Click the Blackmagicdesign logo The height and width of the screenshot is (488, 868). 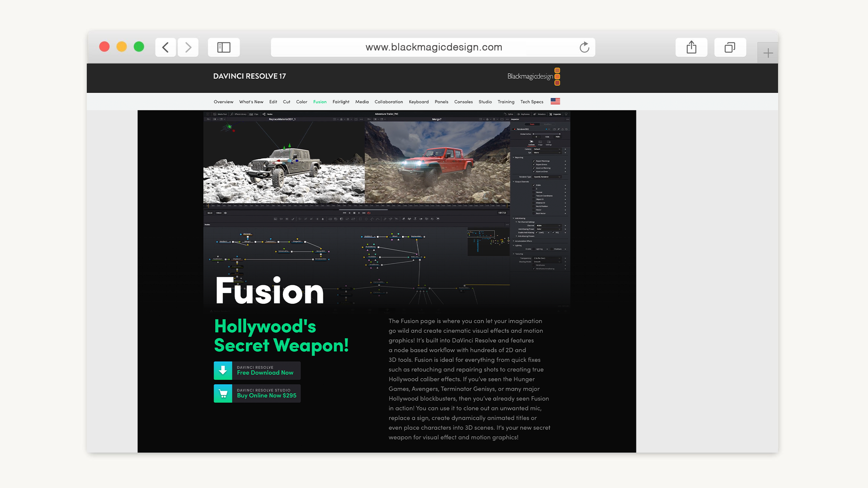534,76
